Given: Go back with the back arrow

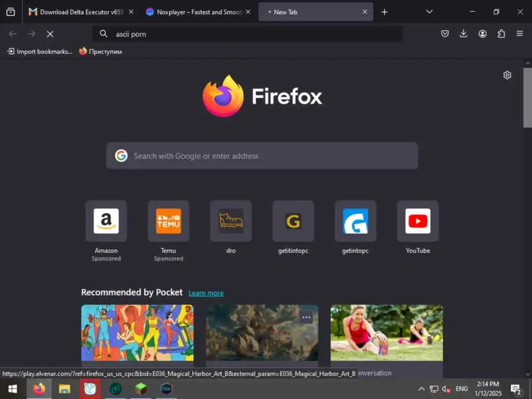Looking at the screenshot, I should [12, 34].
